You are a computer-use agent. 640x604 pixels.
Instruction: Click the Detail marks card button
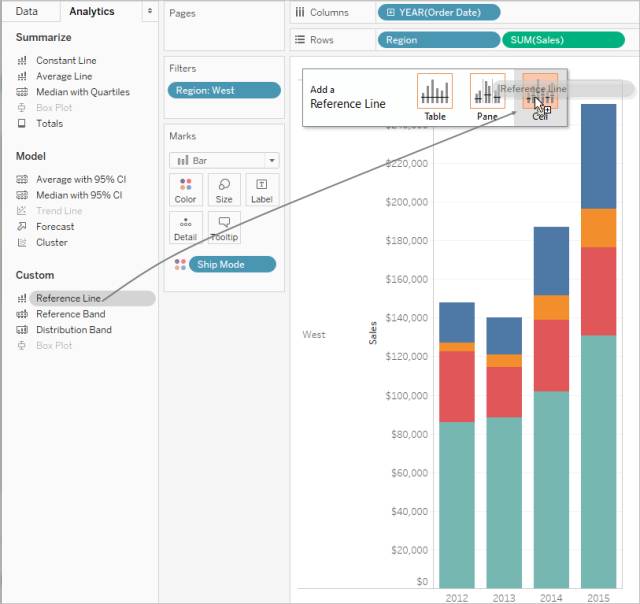(x=185, y=228)
